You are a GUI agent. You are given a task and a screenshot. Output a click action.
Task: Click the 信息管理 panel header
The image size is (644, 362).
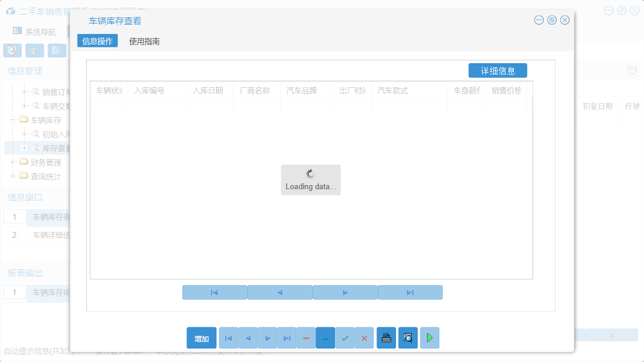click(25, 71)
